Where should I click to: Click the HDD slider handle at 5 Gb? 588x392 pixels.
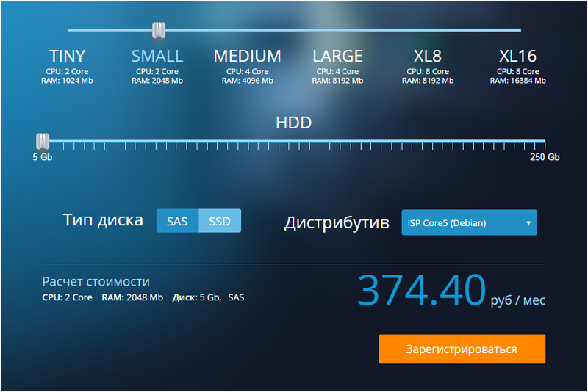pyautogui.click(x=43, y=142)
